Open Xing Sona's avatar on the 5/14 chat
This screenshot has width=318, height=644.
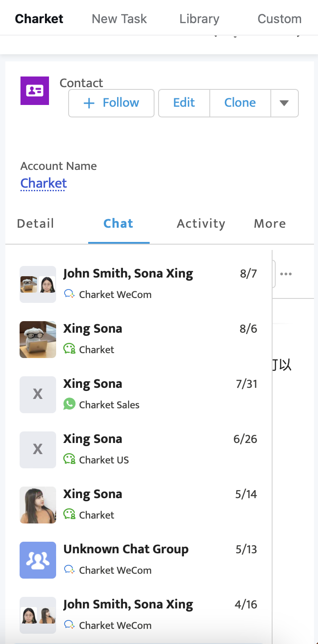point(38,505)
